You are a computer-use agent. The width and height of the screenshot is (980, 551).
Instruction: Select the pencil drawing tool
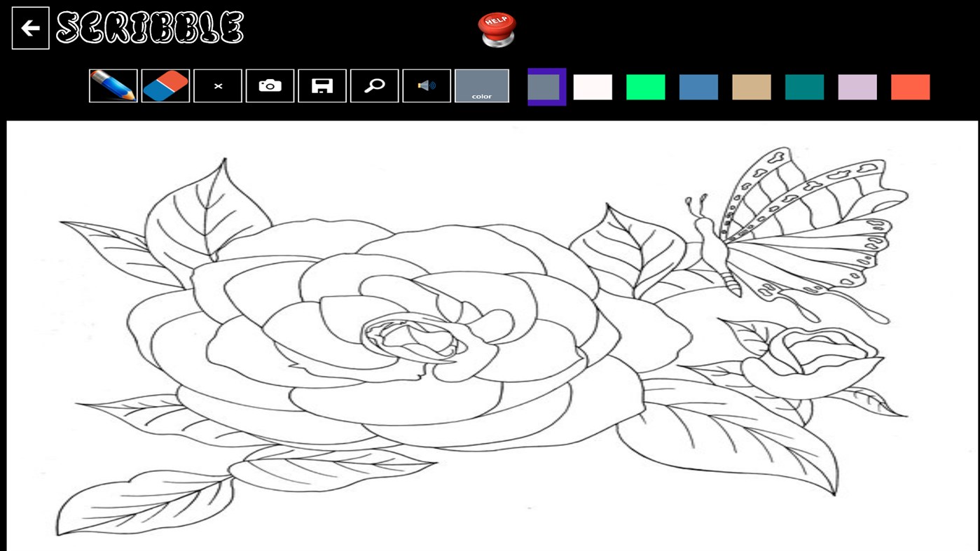(113, 85)
